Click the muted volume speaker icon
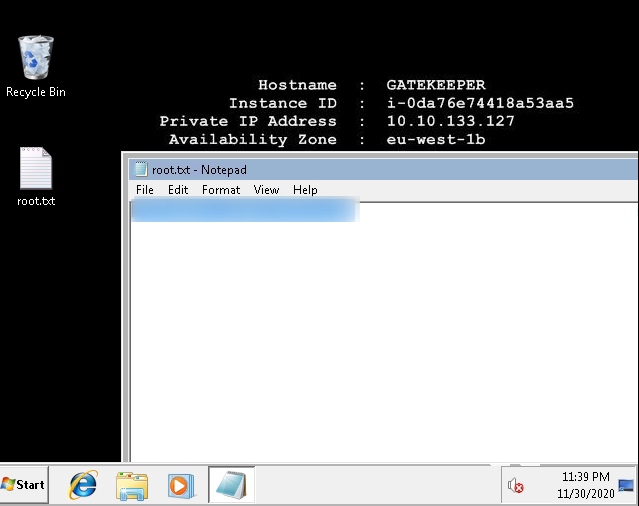 click(x=515, y=486)
